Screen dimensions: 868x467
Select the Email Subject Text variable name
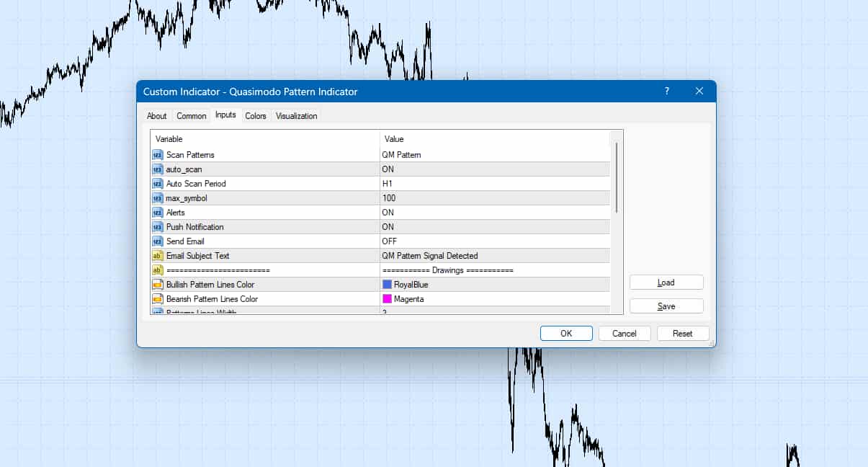(x=198, y=256)
